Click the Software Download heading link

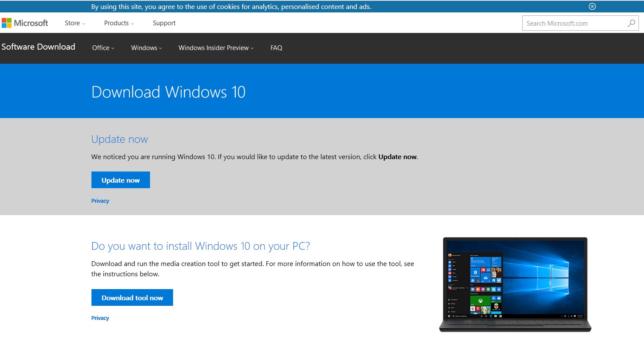(x=38, y=47)
